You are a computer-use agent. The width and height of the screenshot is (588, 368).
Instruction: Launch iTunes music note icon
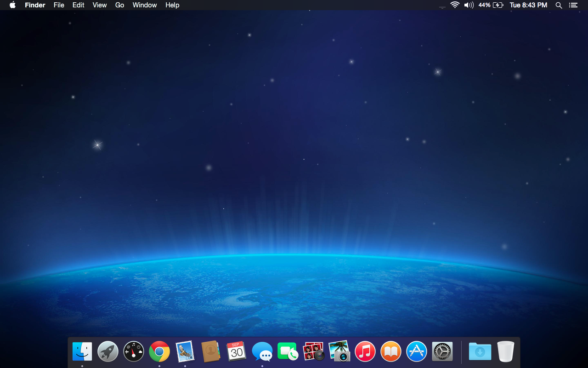365,352
